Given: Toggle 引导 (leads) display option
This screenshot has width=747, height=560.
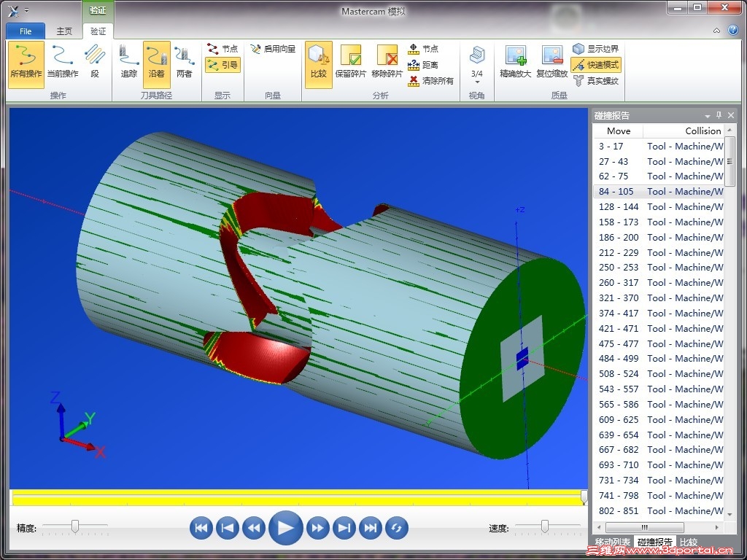Looking at the screenshot, I should (x=222, y=65).
